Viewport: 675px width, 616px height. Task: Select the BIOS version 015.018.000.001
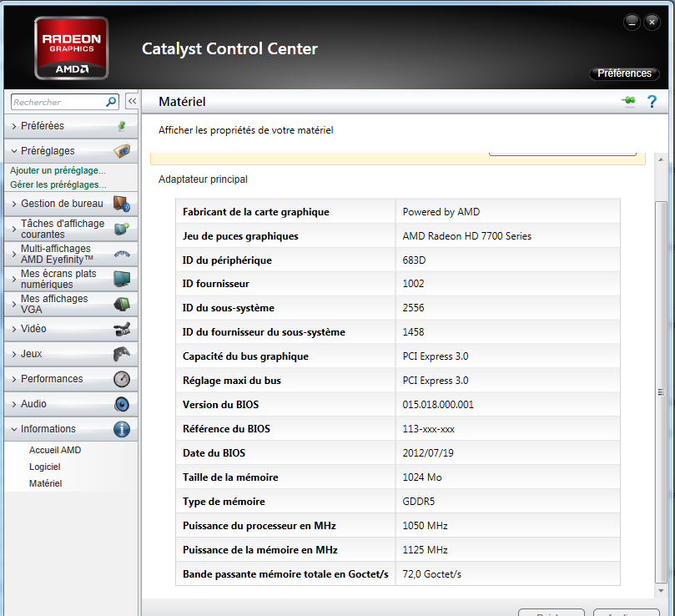(x=438, y=405)
